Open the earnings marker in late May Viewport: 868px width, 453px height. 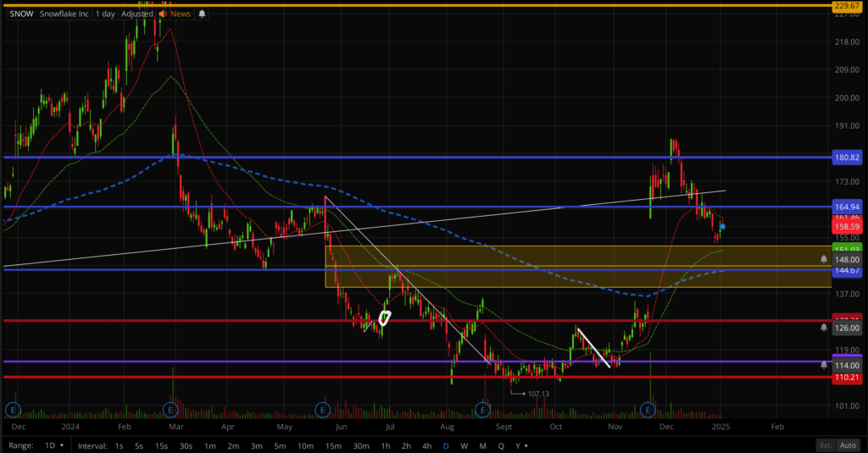(323, 410)
